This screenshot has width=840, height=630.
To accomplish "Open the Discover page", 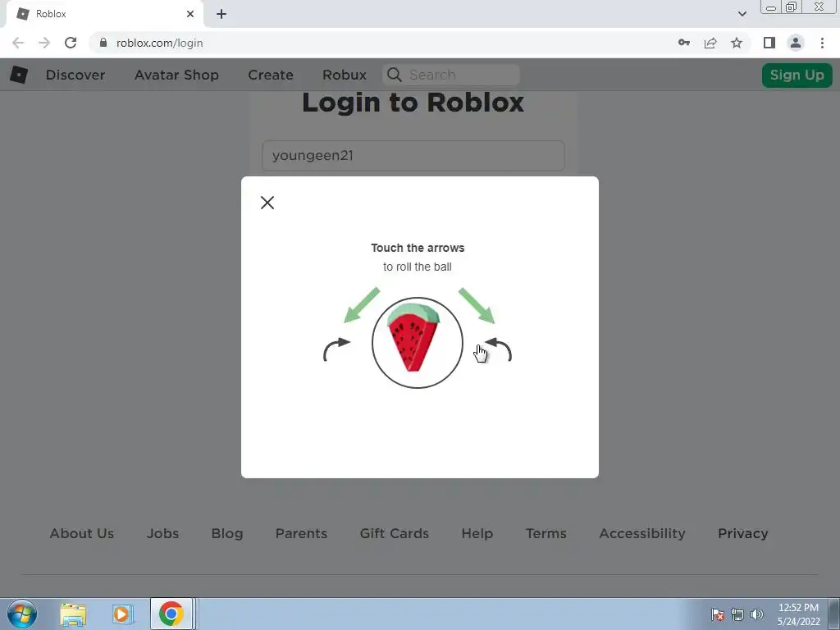I will pos(75,75).
